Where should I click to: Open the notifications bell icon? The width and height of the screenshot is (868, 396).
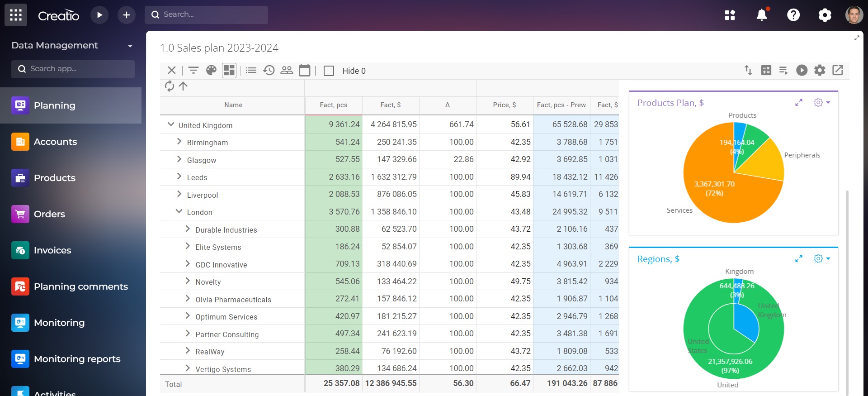click(x=762, y=15)
